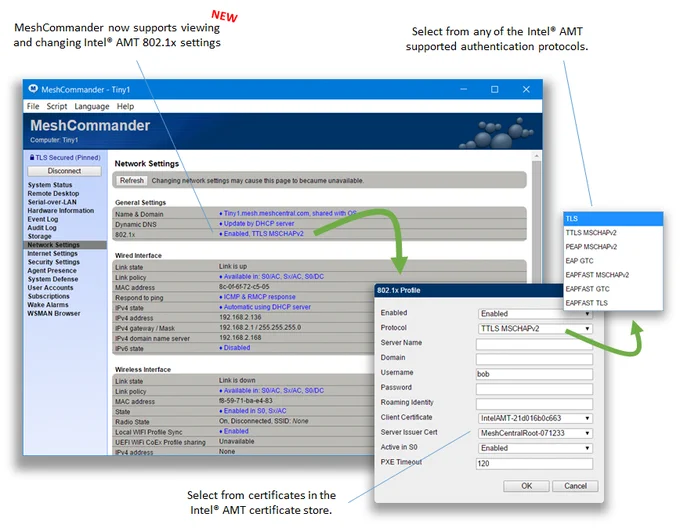Open the Active in S0 dropdown
This screenshot has width=680, height=528.
535,448
